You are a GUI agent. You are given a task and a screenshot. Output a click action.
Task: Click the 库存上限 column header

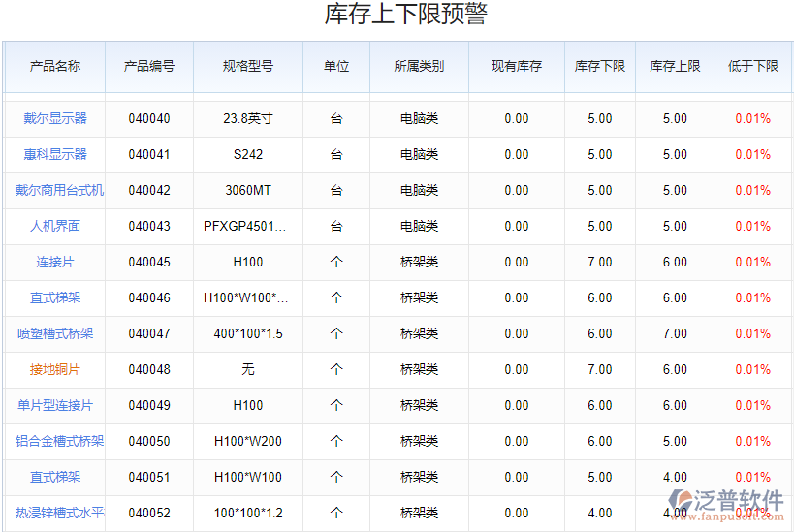point(675,66)
